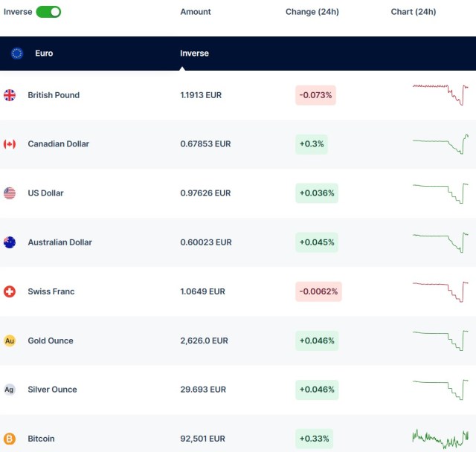Click the Silver Ounce Ag icon
This screenshot has height=452, width=476.
point(10,390)
